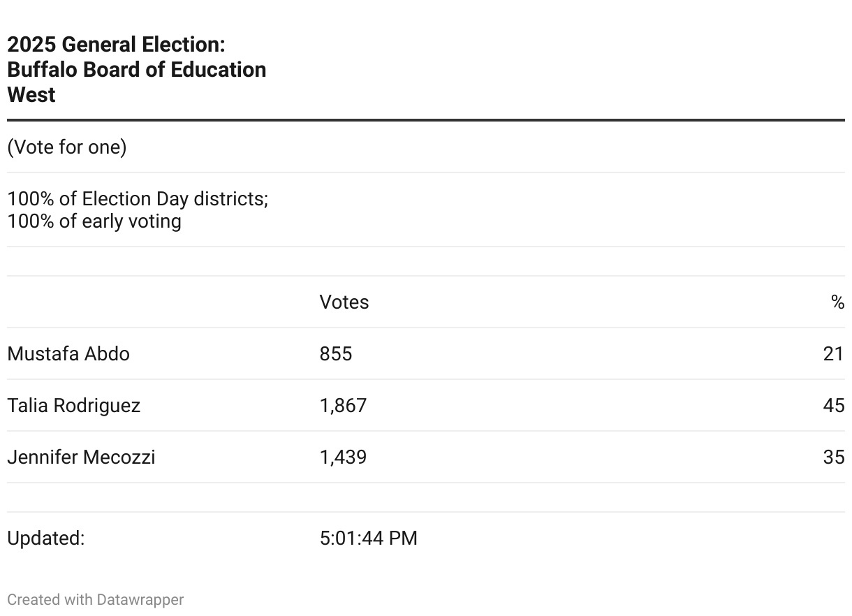852x616 pixels.
Task: Open the "Created with Datawrapper" link
Action: tap(96, 600)
